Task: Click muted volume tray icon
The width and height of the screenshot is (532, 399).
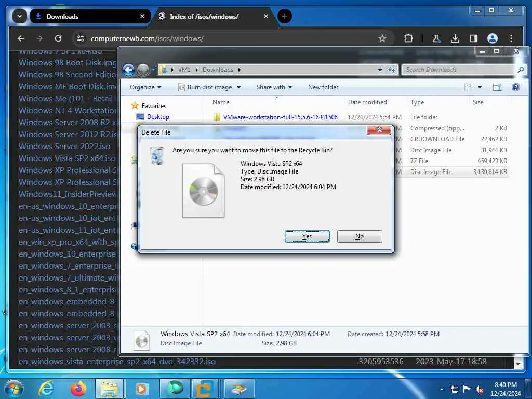Action: tap(480, 390)
